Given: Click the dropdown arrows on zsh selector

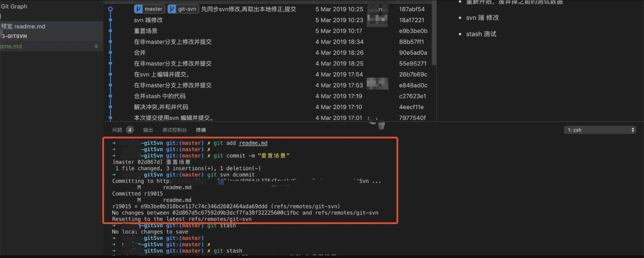Looking at the screenshot, I should (633, 130).
